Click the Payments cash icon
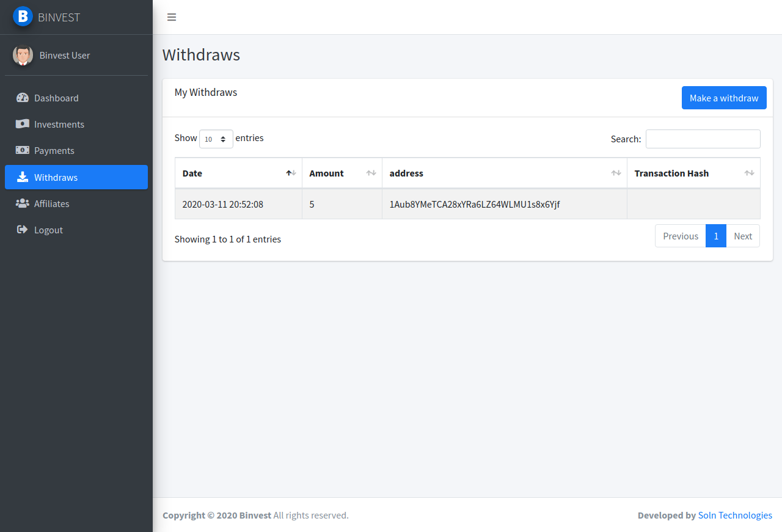This screenshot has width=782, height=532. (23, 150)
